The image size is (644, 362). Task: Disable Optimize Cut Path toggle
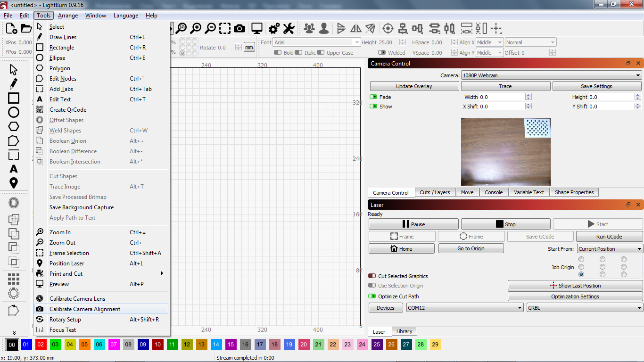click(x=372, y=296)
